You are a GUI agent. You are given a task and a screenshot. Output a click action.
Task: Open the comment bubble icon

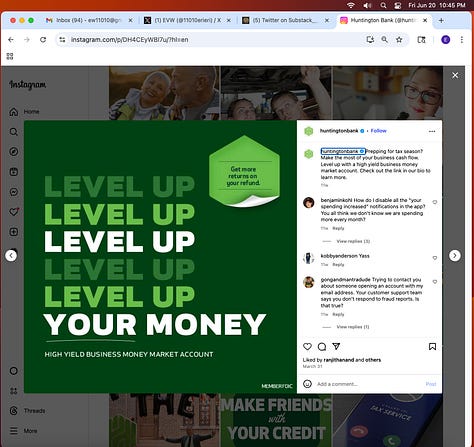322,347
